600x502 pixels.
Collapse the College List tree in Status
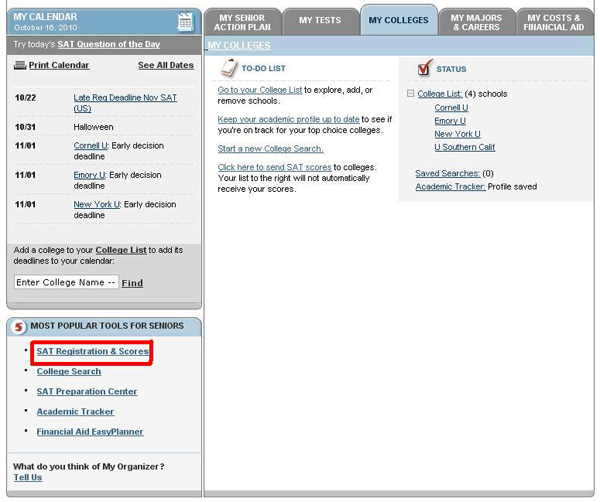click(x=411, y=93)
